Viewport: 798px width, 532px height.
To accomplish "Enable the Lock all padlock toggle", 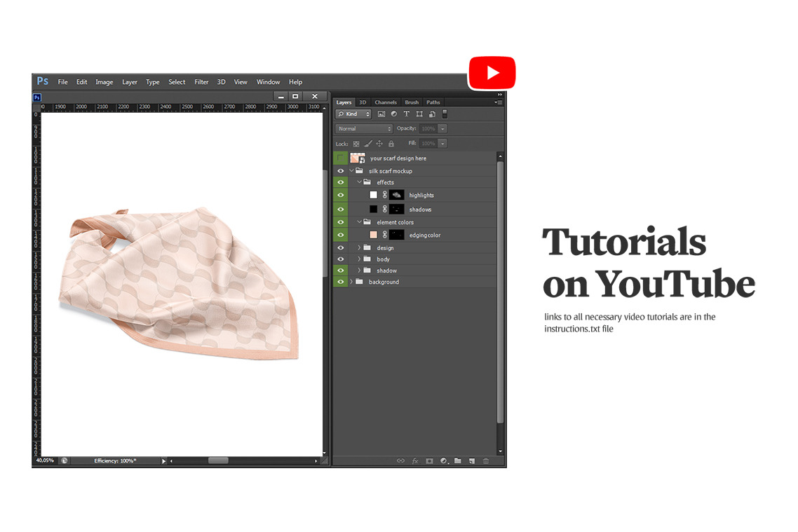I will coord(391,143).
